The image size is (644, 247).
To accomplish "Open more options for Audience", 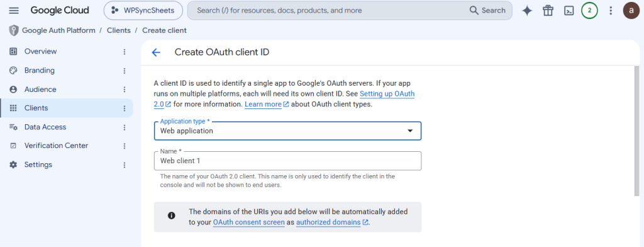I will pos(125,89).
